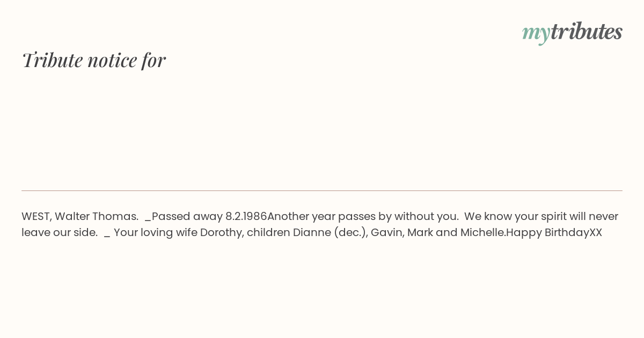Click "Another year passes by without you"
Image resolution: width=644 pixels, height=338 pixels.
tap(362, 216)
